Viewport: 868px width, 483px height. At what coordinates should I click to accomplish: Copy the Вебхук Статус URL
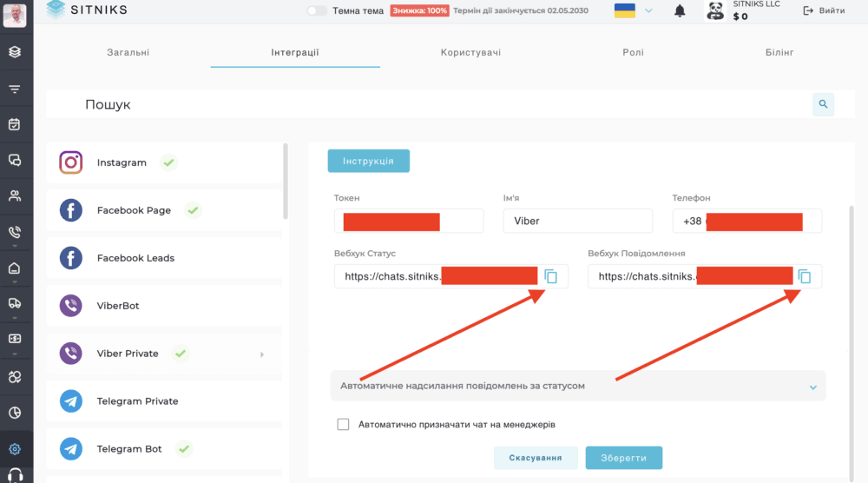coord(551,276)
